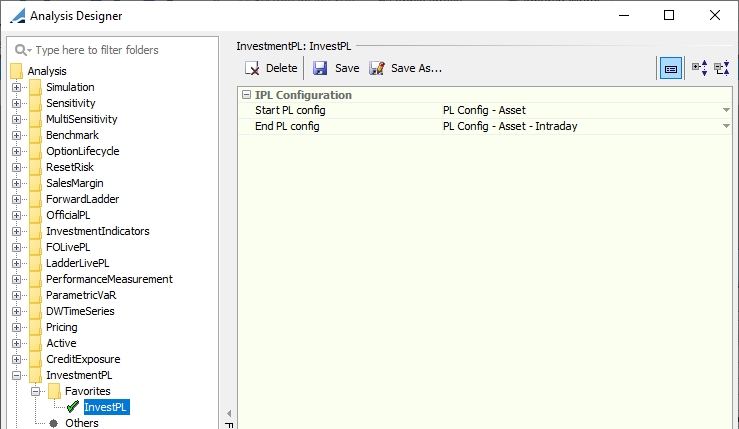
Task: Open the End PL config dropdown
Action: coord(726,126)
